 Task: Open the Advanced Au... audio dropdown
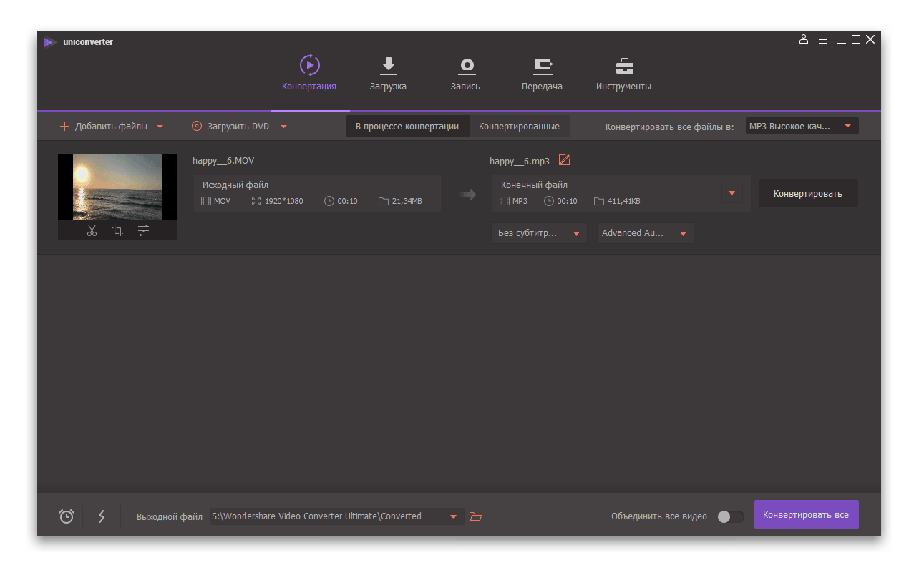(x=646, y=233)
